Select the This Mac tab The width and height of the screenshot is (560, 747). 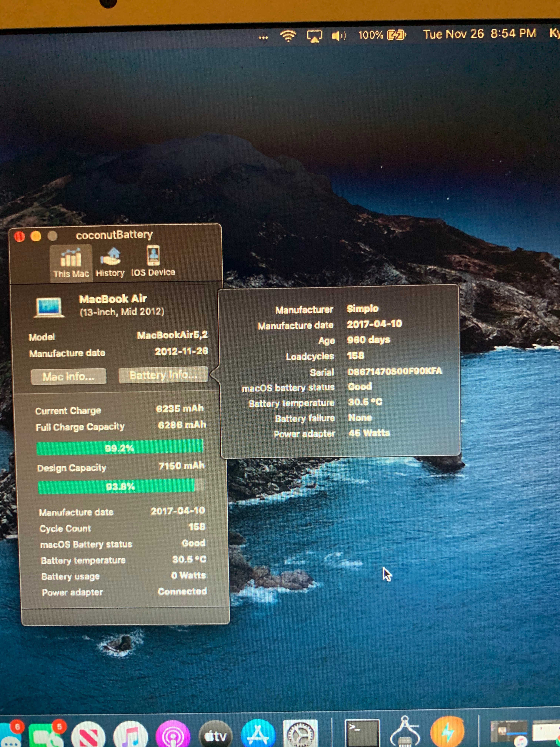(x=71, y=263)
